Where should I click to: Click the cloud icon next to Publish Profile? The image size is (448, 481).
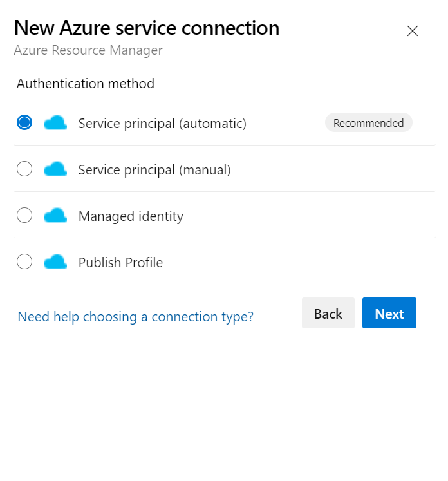pyautogui.click(x=55, y=262)
